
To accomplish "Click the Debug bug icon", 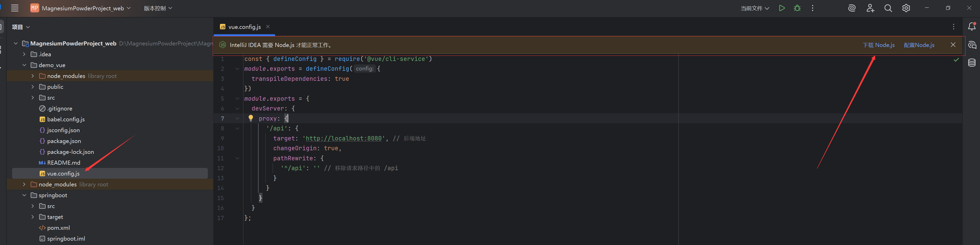I will click(x=797, y=8).
